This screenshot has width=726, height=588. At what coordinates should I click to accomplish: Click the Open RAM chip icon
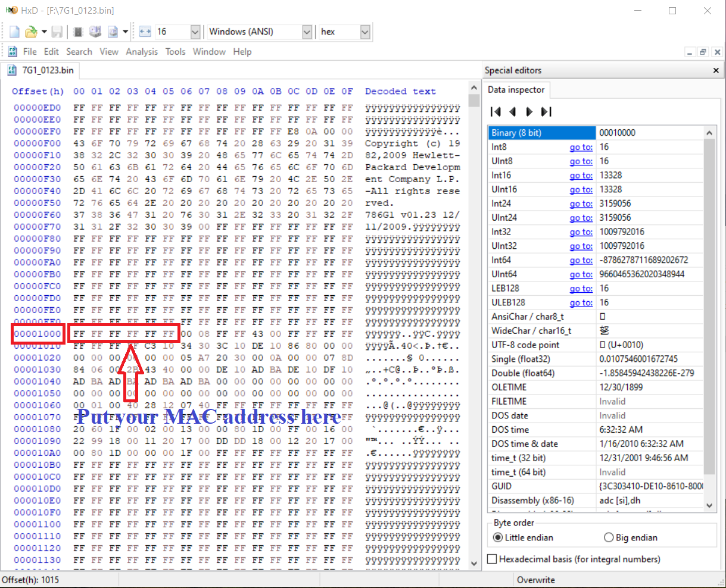[78, 32]
